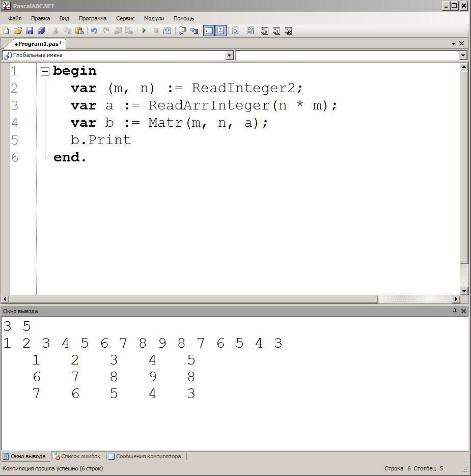The width and height of the screenshot is (471, 476).
Task: Click the Строка 6 status indicator
Action: click(x=397, y=468)
